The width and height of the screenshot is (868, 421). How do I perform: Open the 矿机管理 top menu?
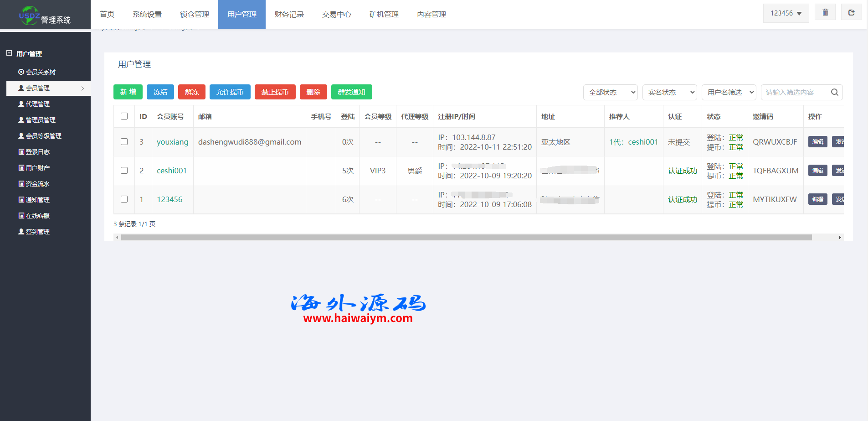384,15
